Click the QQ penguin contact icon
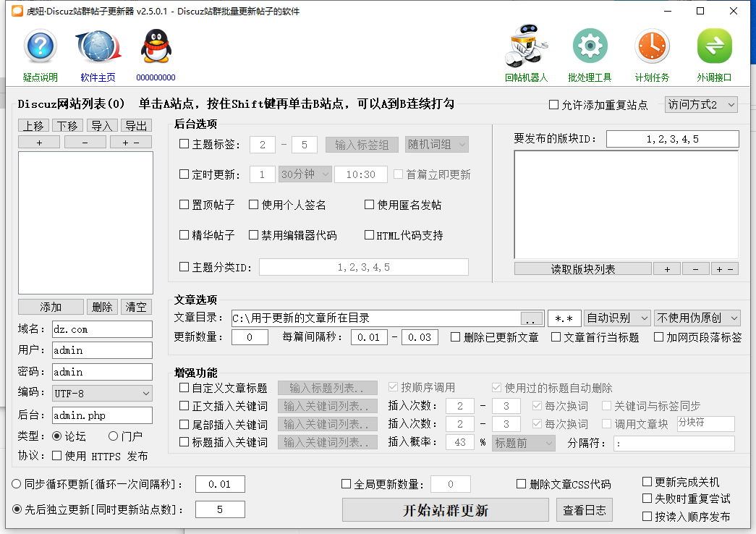The height and width of the screenshot is (534, 756). click(x=156, y=47)
